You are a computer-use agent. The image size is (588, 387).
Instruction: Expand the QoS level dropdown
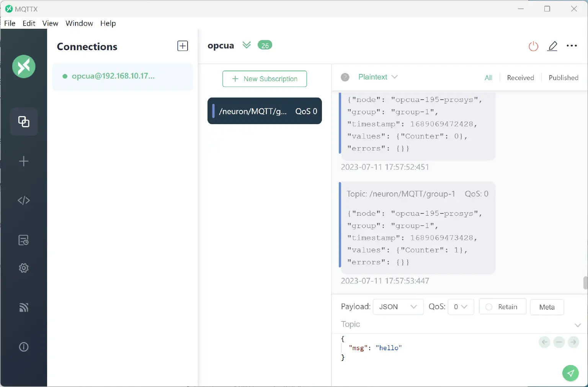[x=461, y=307]
